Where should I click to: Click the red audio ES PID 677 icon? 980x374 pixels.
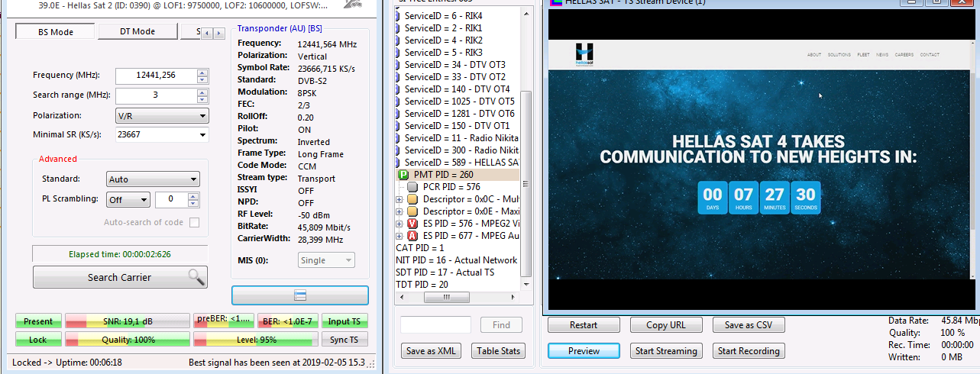pos(412,236)
